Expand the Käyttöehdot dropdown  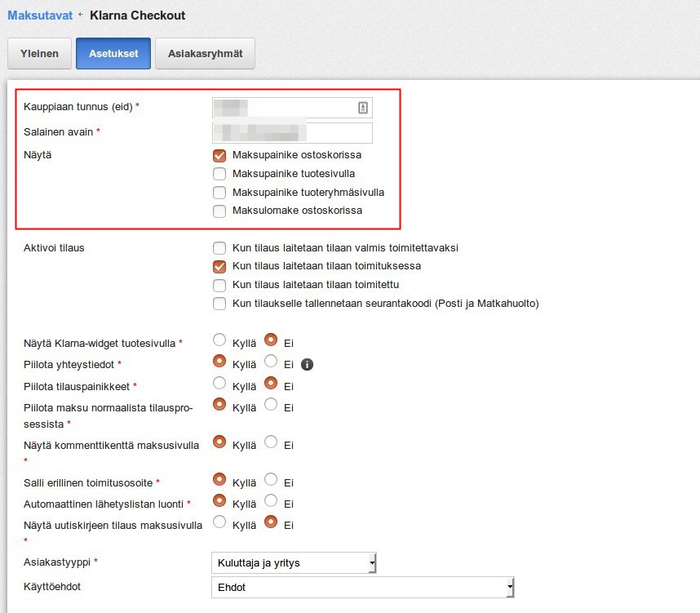click(362, 588)
